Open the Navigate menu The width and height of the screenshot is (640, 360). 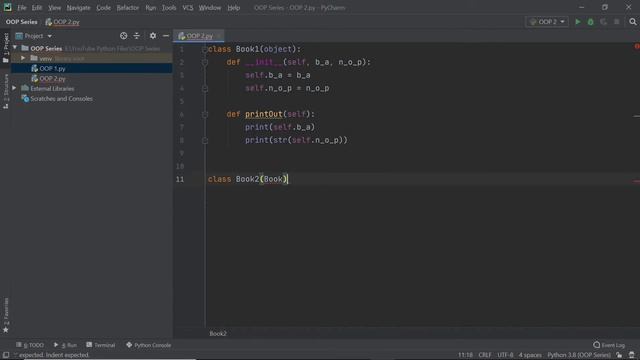coord(78,8)
